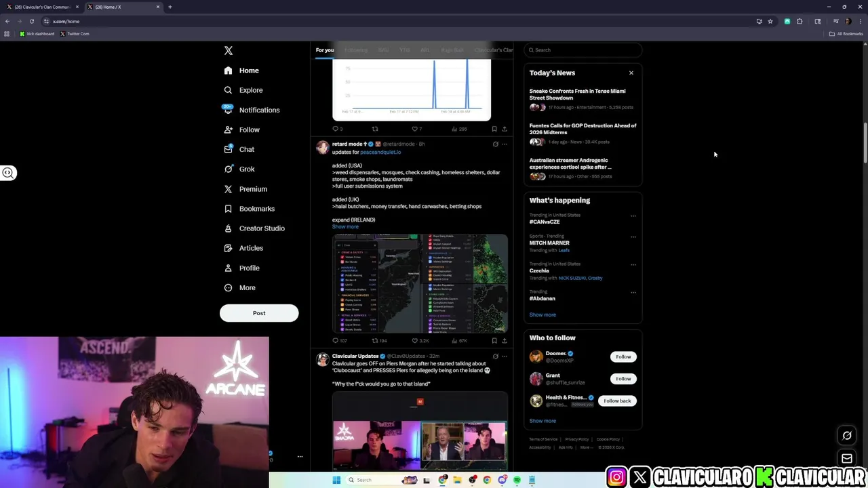Dismiss the Today's News panel
The height and width of the screenshot is (488, 868).
pyautogui.click(x=631, y=73)
